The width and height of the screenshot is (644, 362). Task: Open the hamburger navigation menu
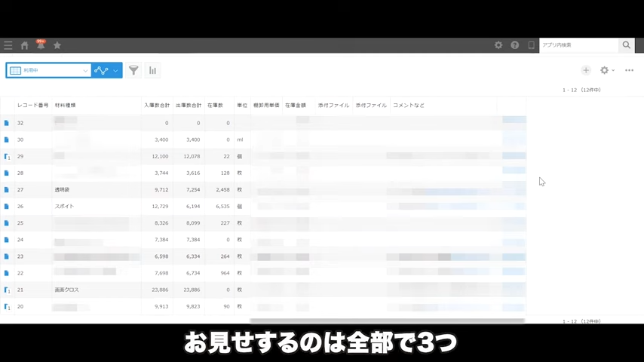[8, 45]
